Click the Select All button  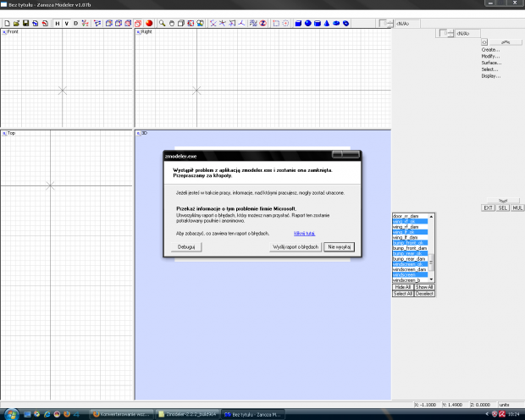[x=403, y=294]
